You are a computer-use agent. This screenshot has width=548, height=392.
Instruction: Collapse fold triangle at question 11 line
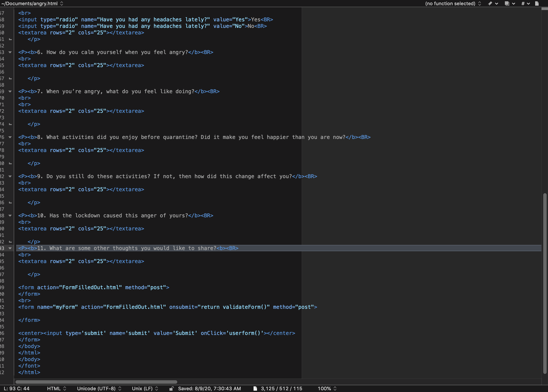[10, 248]
